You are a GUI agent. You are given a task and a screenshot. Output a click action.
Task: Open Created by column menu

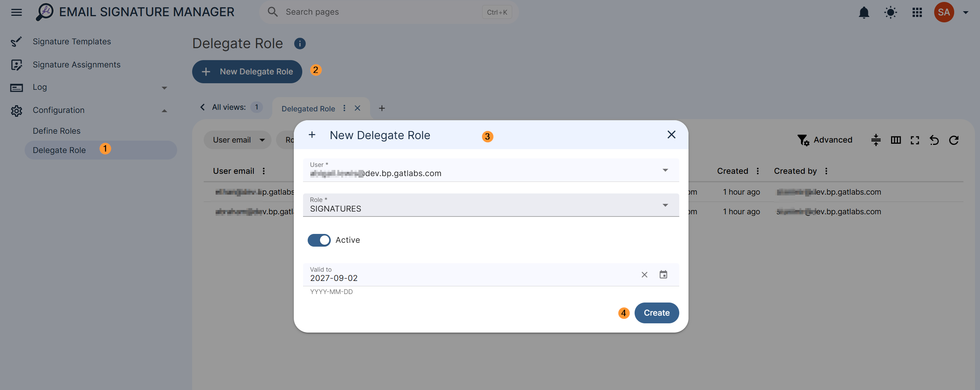826,171
